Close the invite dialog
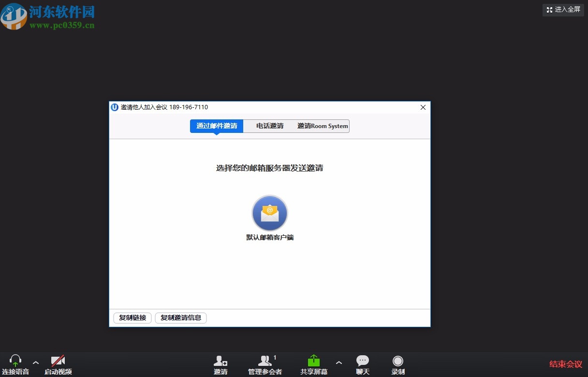This screenshot has height=377, width=588. pyautogui.click(x=423, y=107)
